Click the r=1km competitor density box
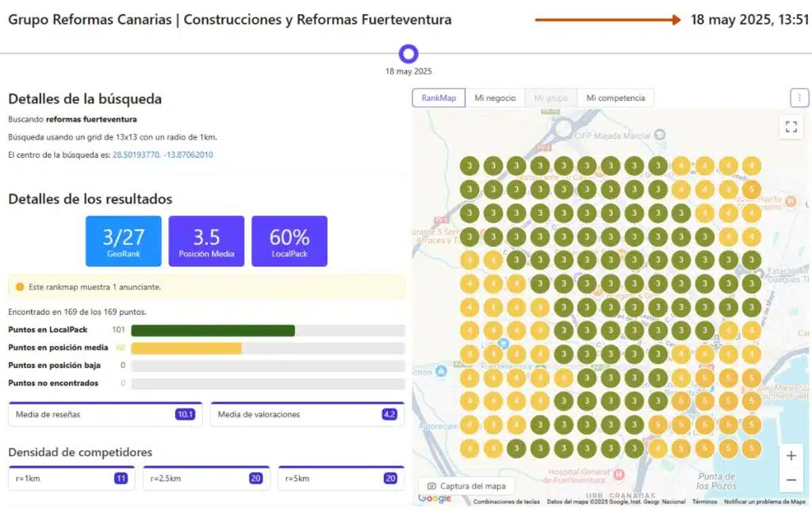 tap(71, 478)
